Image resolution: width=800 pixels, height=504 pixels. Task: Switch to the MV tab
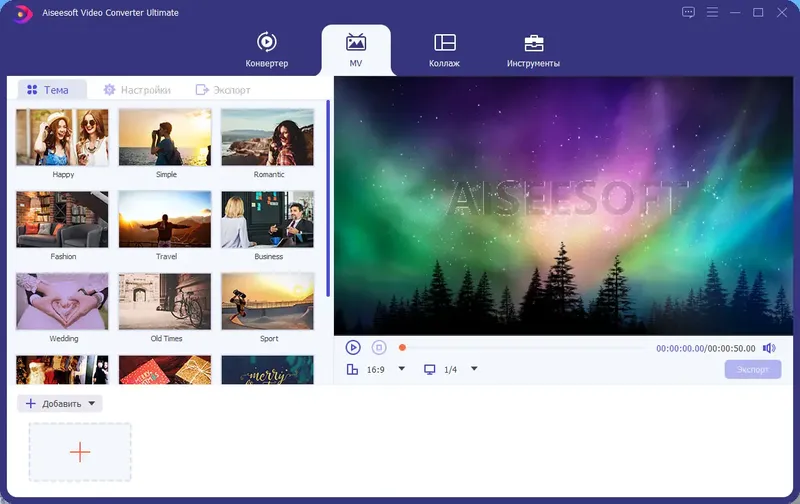tap(356, 50)
